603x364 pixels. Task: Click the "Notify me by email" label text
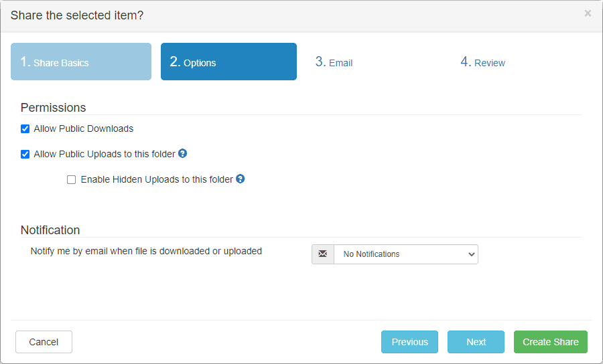coord(146,252)
